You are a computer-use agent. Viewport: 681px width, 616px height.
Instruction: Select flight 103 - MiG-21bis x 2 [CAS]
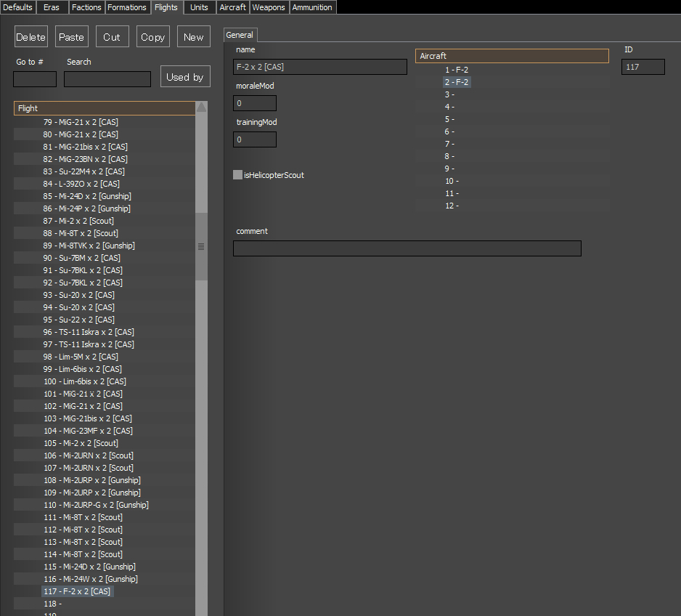[88, 418]
